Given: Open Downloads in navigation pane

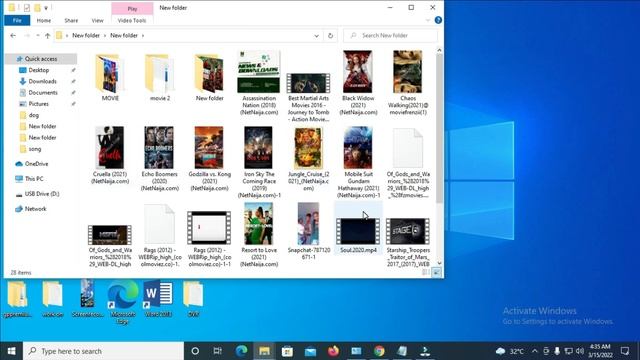Looking at the screenshot, I should pyautogui.click(x=42, y=81).
